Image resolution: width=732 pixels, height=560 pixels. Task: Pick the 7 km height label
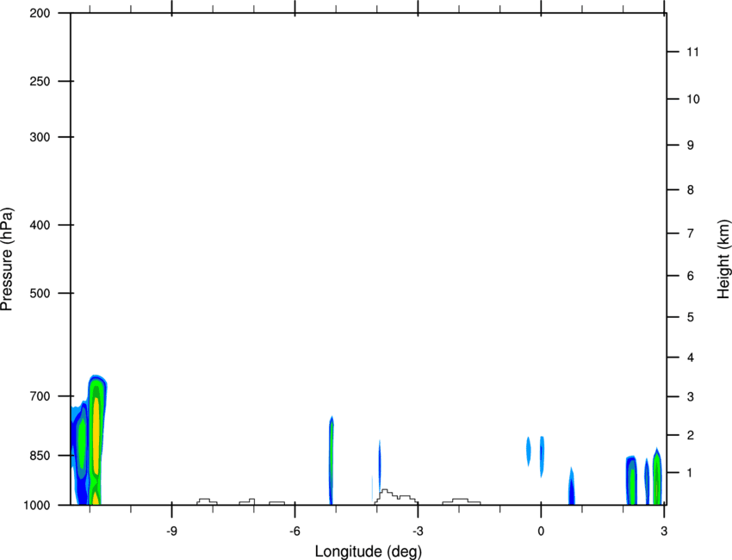pos(690,233)
